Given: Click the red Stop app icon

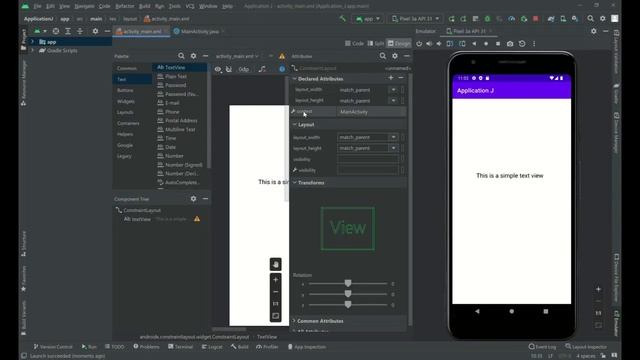Looking at the screenshot, I should 536,19.
